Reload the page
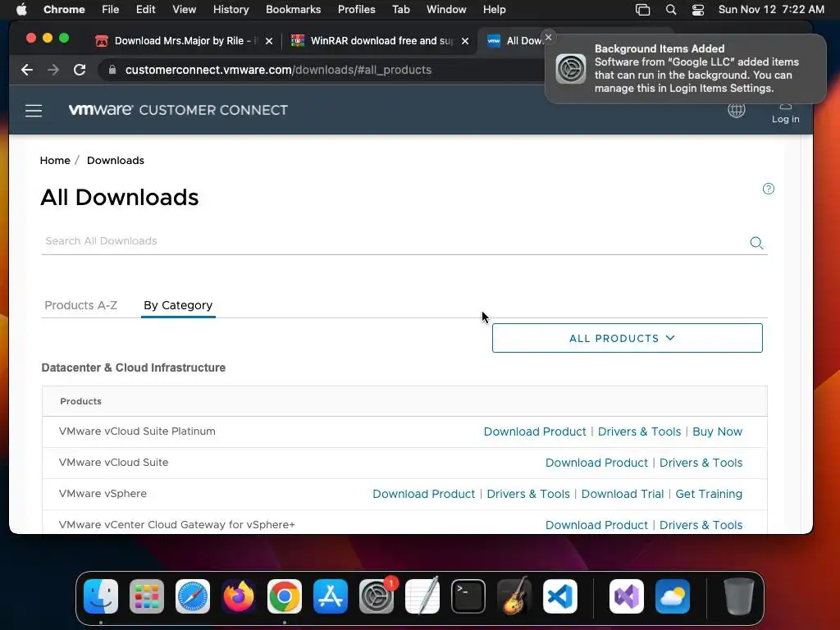The image size is (840, 630). pyautogui.click(x=80, y=70)
